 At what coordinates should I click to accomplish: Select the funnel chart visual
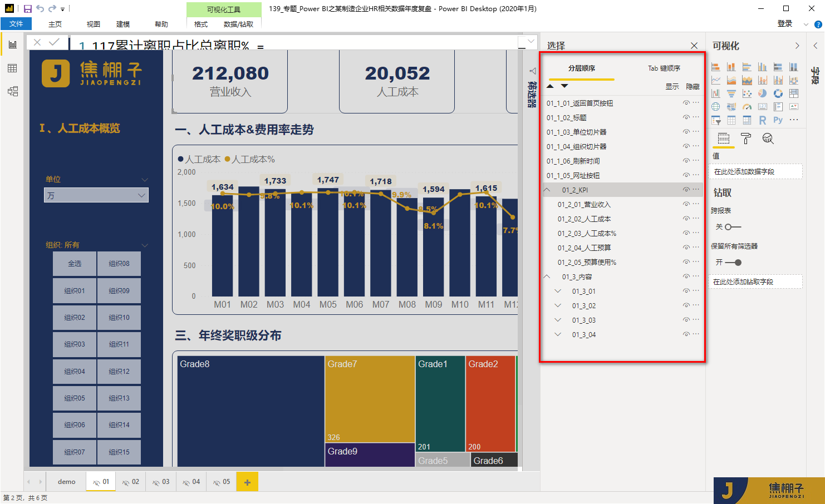(x=731, y=93)
